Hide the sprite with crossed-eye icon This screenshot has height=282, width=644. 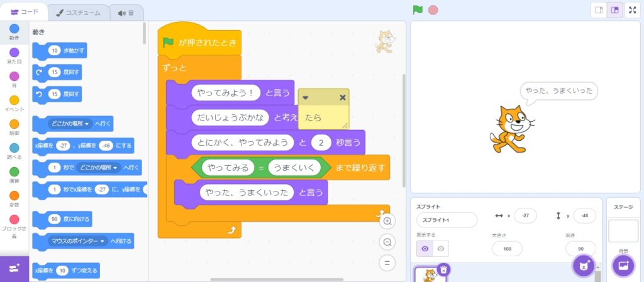tap(440, 249)
